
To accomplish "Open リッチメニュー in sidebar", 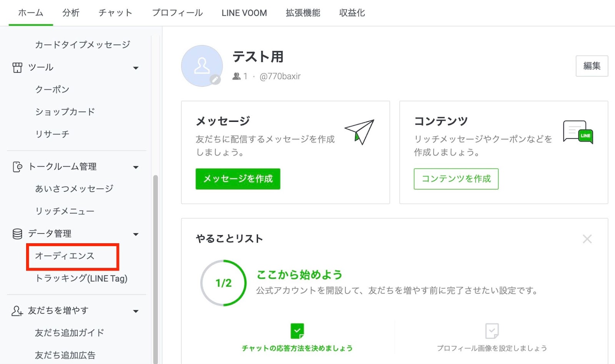I will point(65,211).
